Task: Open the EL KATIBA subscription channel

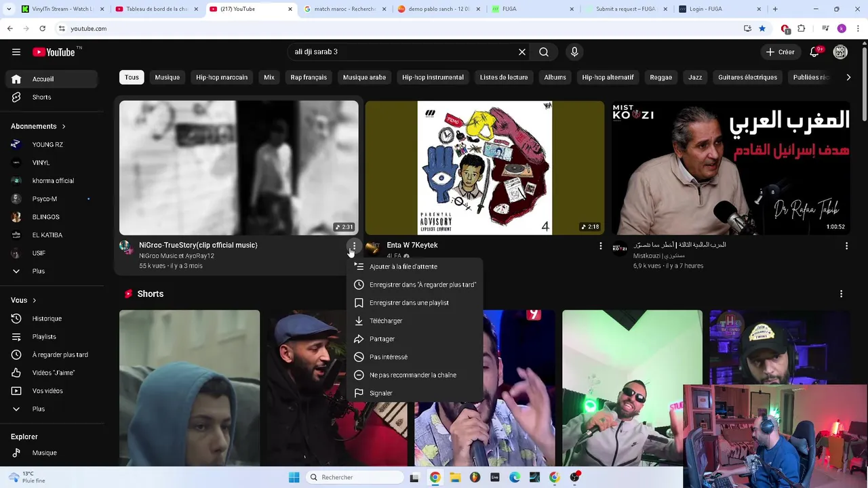Action: point(52,235)
